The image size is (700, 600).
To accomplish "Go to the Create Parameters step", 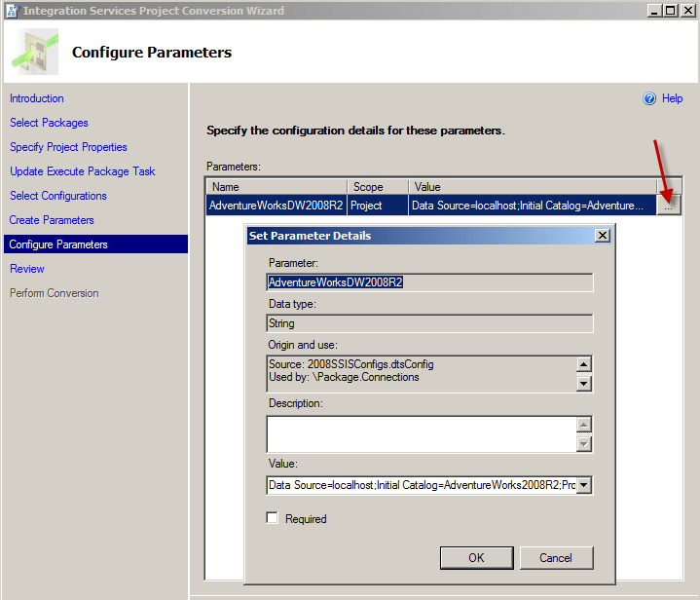I will click(x=52, y=220).
